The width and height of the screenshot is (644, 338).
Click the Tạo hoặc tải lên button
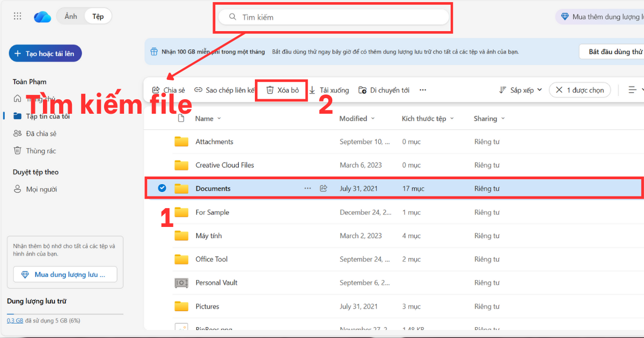pos(45,53)
